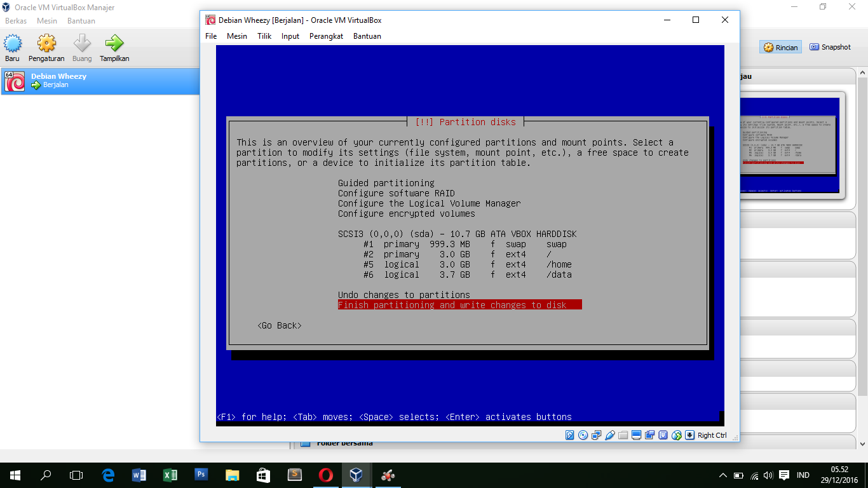Select the <Go Back> button in installer
Viewport: 868px width, 488px height.
coord(280,325)
